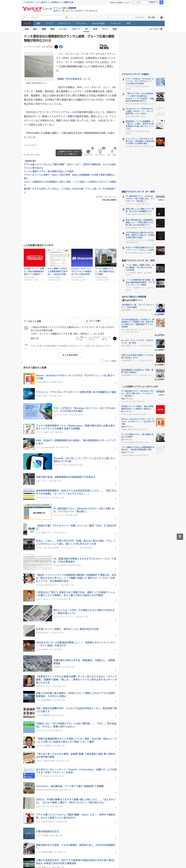Image resolution: width=186 pixels, height=868 pixels.
Task: Open related link ランサム被害のアサヒ、個人情報が流出した可能性
Action: [x=49, y=172]
